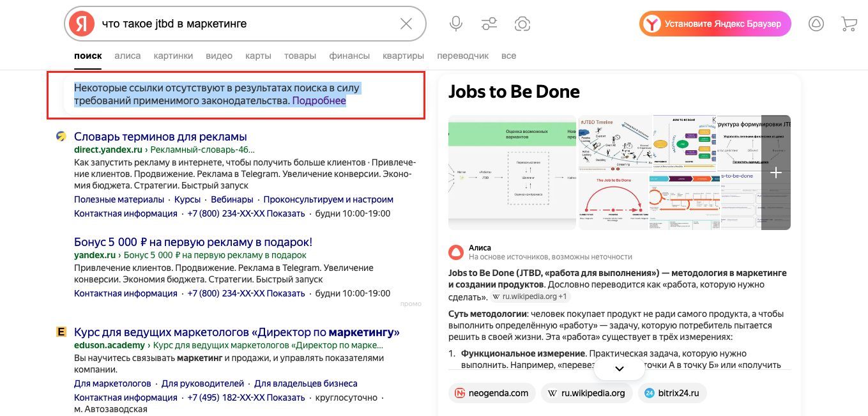Open the «Подробнее» legal notice link
Screen dimensions: 868x416
(319, 100)
